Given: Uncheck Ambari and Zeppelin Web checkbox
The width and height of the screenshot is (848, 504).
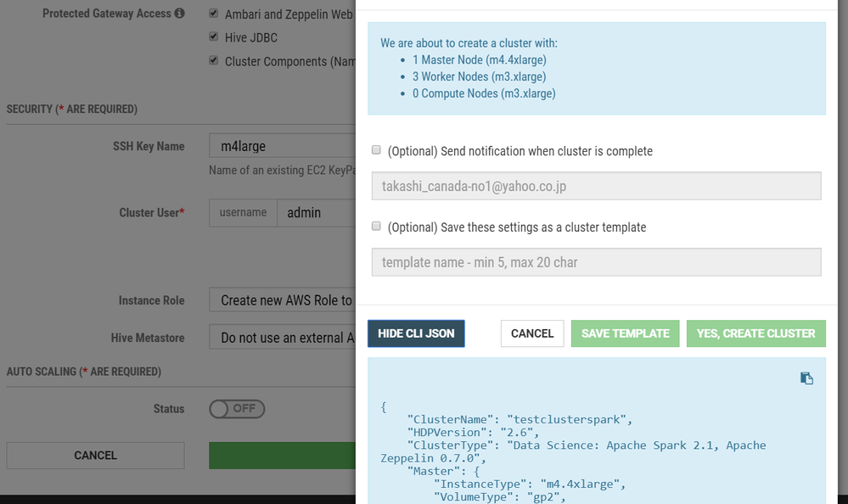Looking at the screenshot, I should (214, 14).
